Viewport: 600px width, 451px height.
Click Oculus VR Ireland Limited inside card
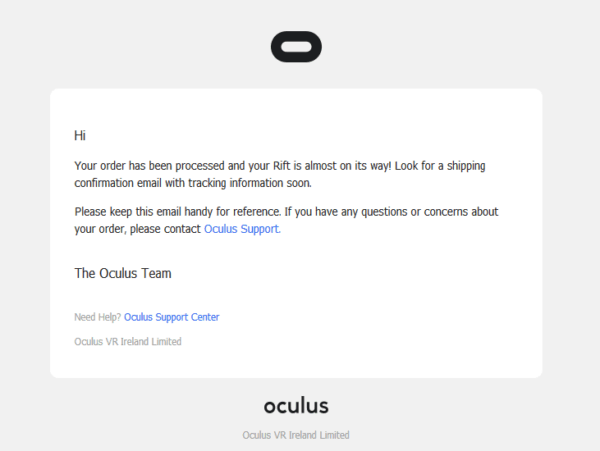128,341
